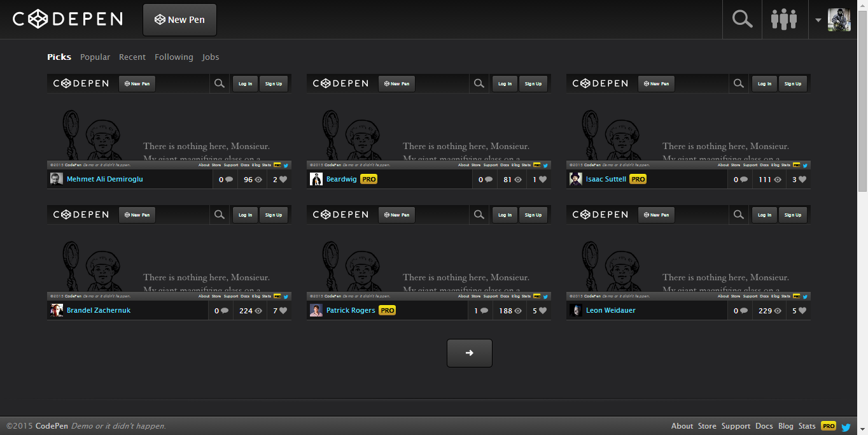Open Leon Weidauer's profile link
The width and height of the screenshot is (868, 435).
click(x=611, y=310)
